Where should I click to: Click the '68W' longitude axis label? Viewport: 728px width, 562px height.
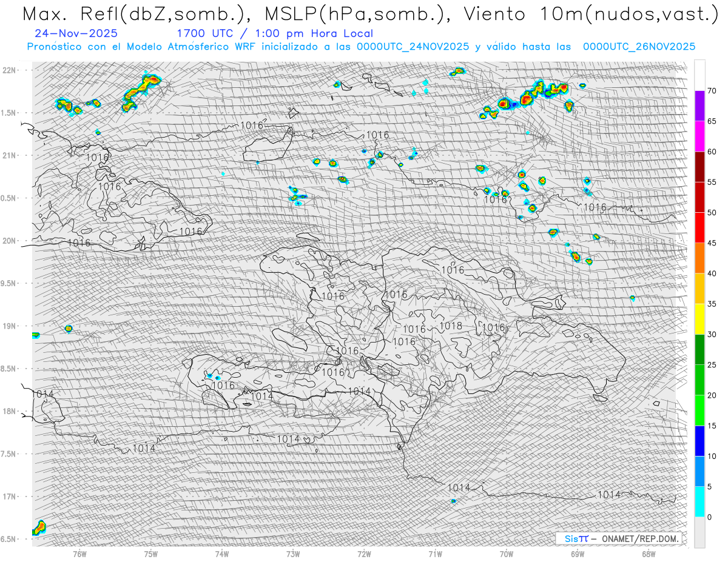[649, 554]
